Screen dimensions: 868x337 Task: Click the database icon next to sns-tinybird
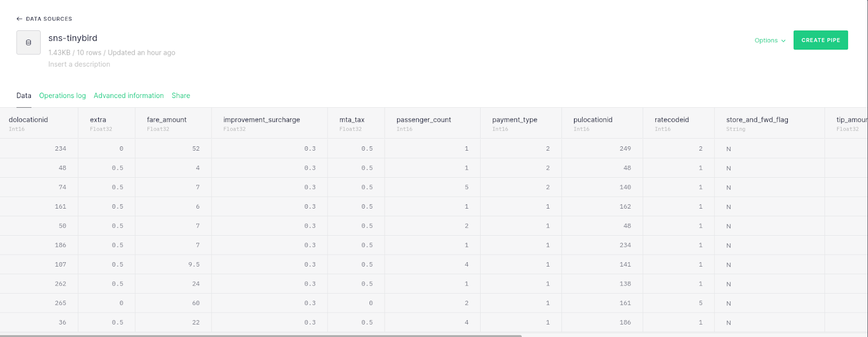[x=29, y=43]
